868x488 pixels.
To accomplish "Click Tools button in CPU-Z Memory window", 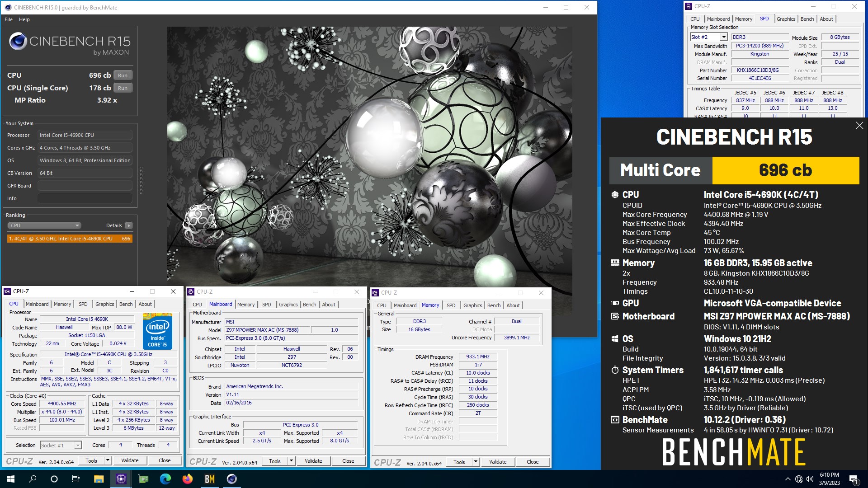I will 459,462.
